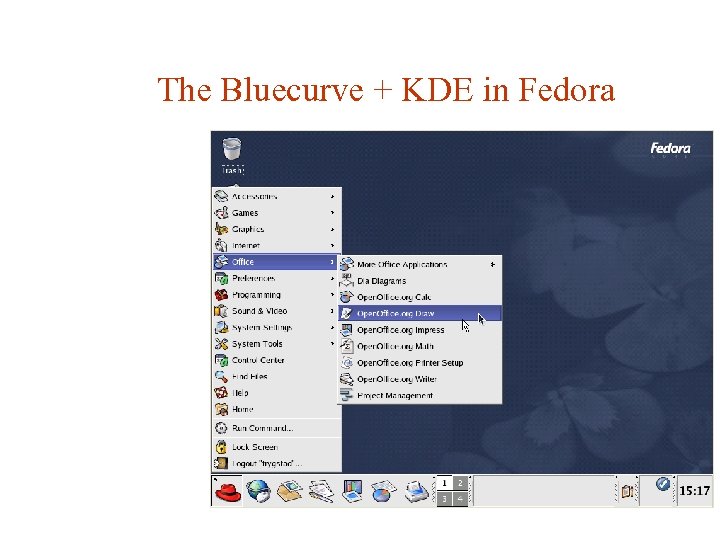The height and width of the screenshot is (540, 720).
Task: Click the 'Find Files' text
Action: pyautogui.click(x=250, y=377)
